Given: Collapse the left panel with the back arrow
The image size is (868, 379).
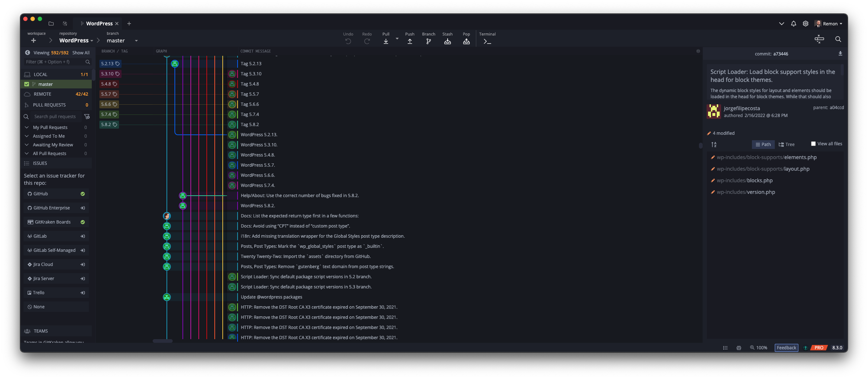Looking at the screenshot, I should pos(27,53).
